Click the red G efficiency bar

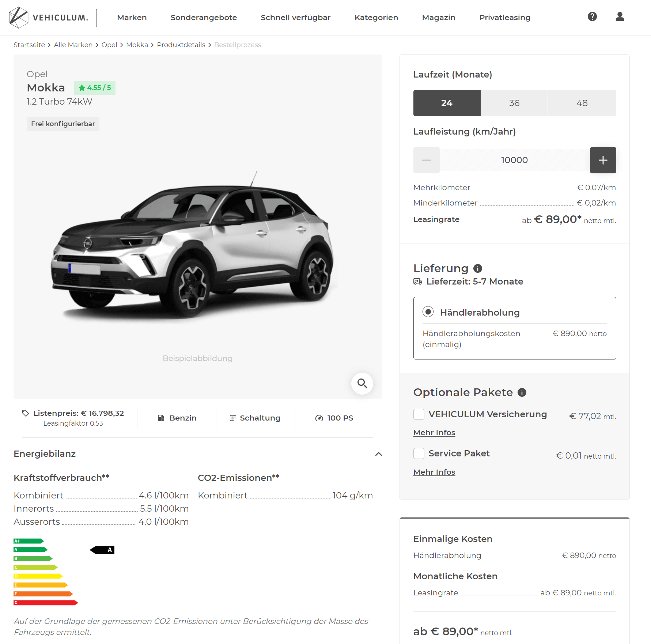(x=46, y=602)
